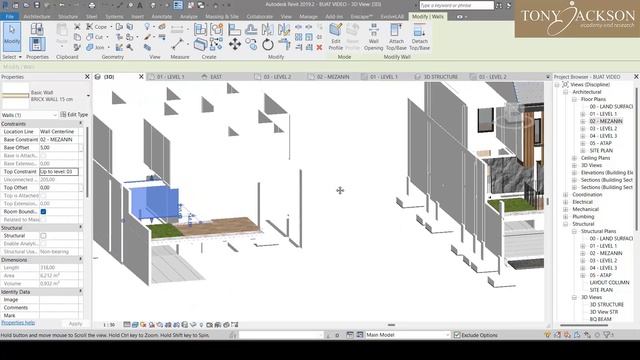Toggle Select Links icon in status bar
The height and width of the screenshot is (360, 640).
(x=548, y=335)
